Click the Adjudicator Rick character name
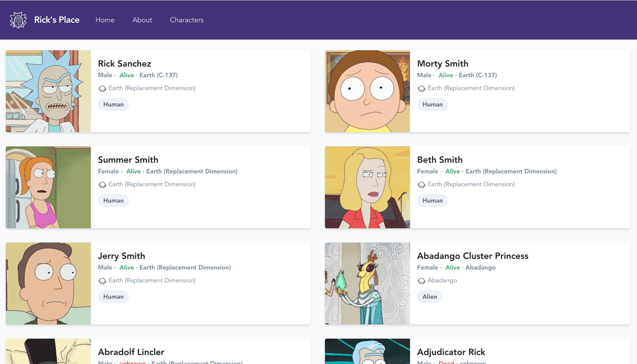 click(x=451, y=352)
